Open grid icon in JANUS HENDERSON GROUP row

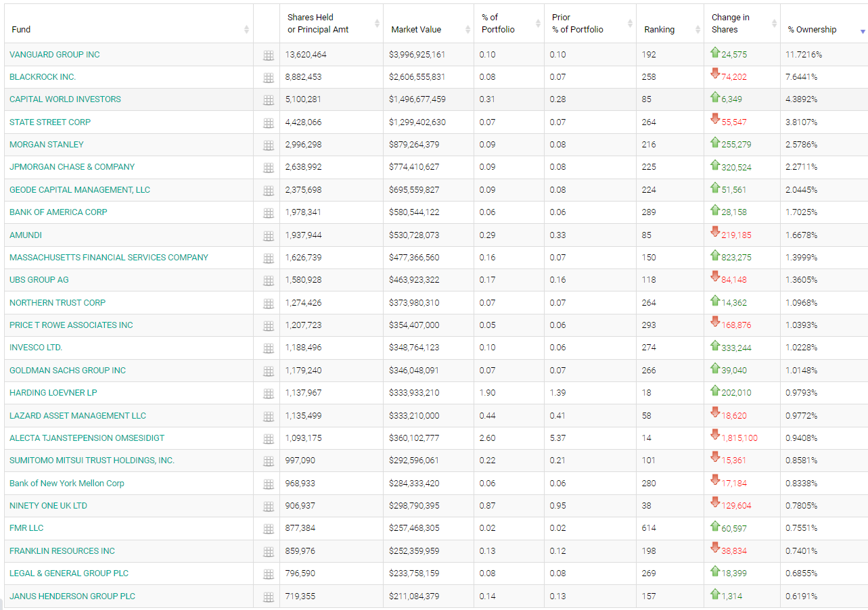[x=268, y=597]
